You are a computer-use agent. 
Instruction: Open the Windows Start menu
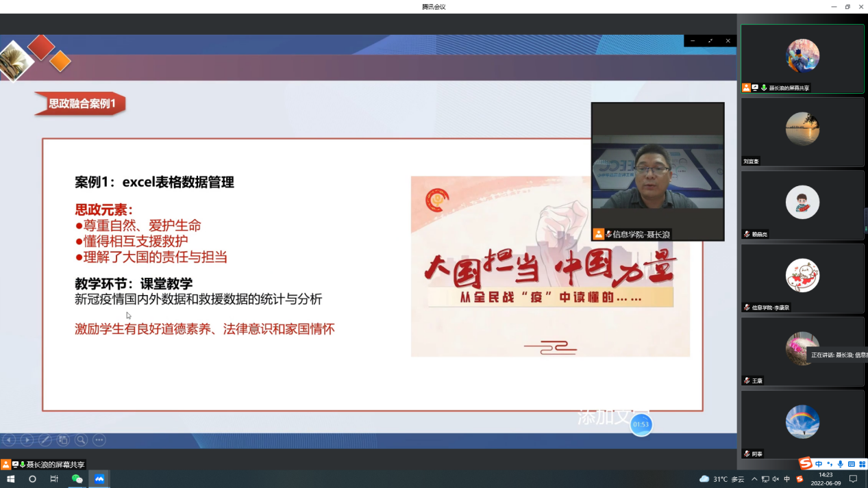point(10,479)
